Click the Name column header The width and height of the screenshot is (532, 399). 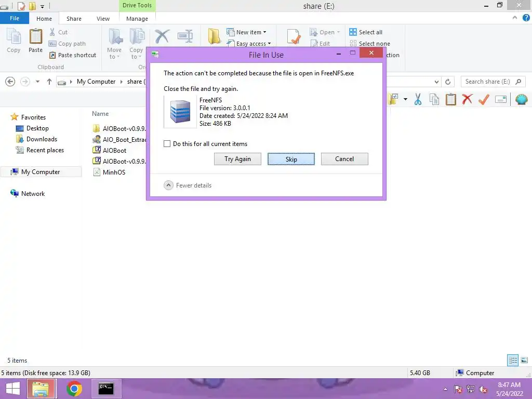pos(100,114)
